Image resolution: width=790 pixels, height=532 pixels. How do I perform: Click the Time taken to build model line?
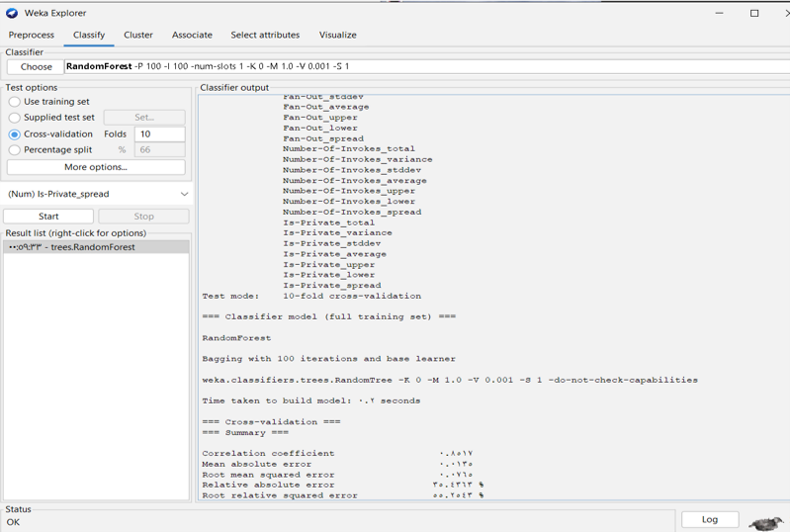pyautogui.click(x=310, y=400)
